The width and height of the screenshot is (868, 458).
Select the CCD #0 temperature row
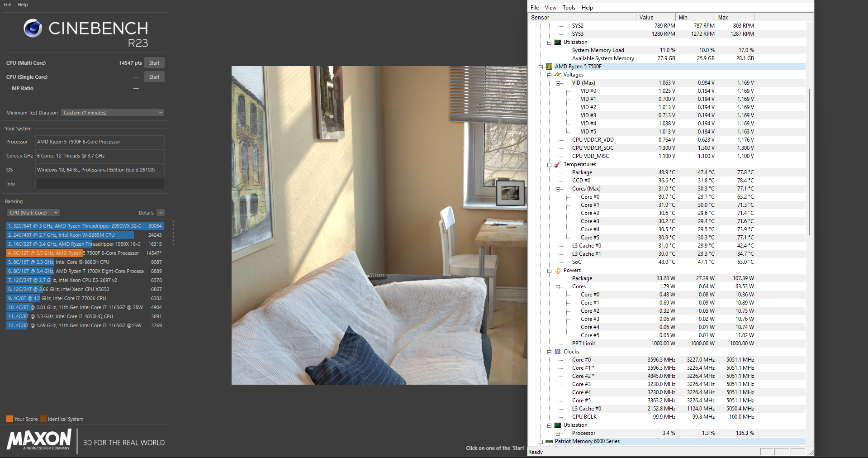pos(667,181)
